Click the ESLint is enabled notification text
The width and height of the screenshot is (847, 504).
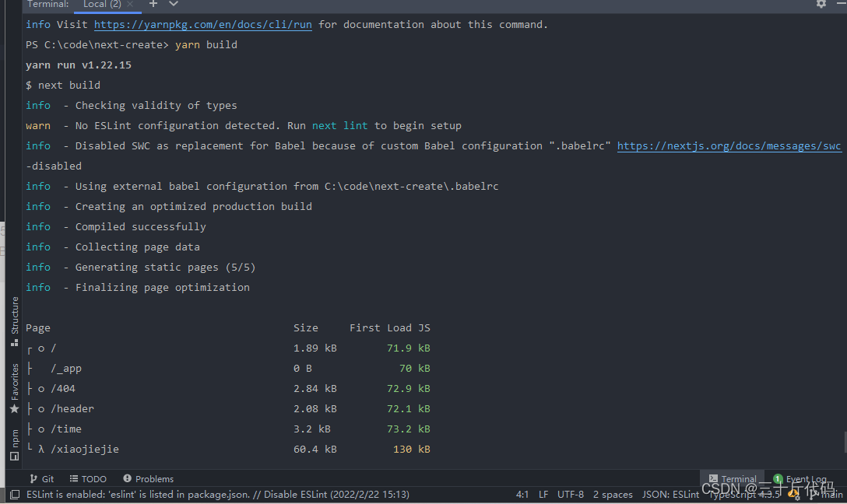point(218,495)
